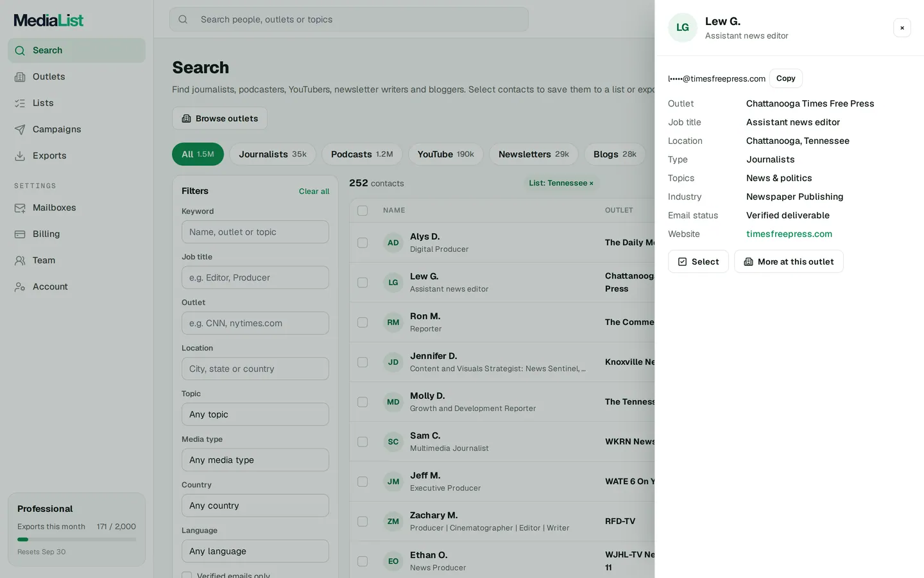Image resolution: width=924 pixels, height=578 pixels.
Task: Open the Any language dropdown
Action: pos(255,551)
